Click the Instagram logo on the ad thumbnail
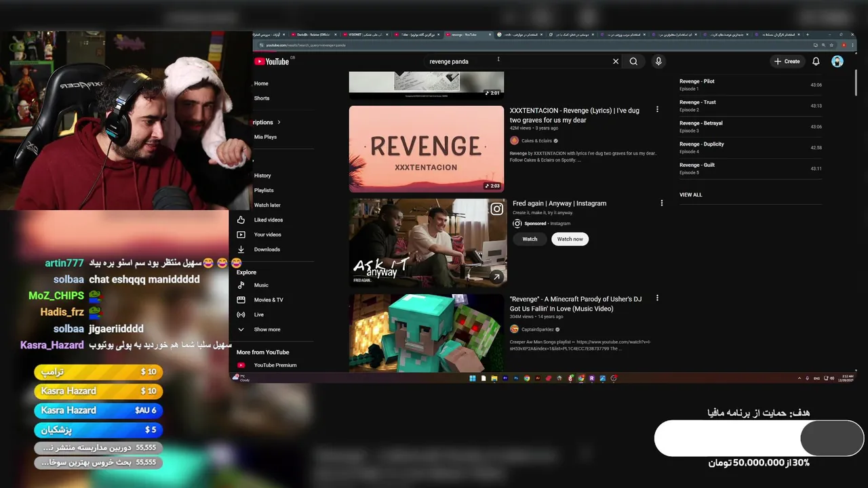 [496, 209]
